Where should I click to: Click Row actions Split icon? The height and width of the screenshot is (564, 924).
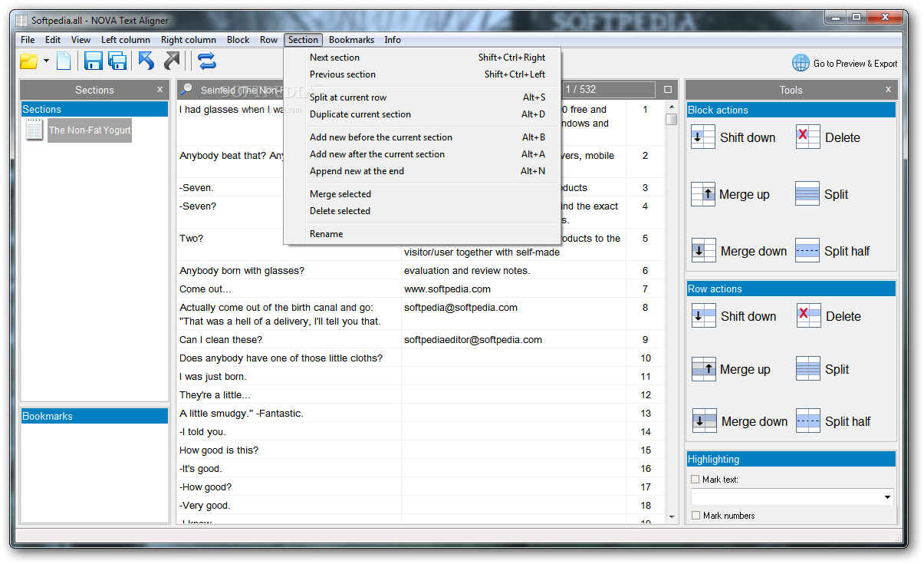(x=808, y=368)
